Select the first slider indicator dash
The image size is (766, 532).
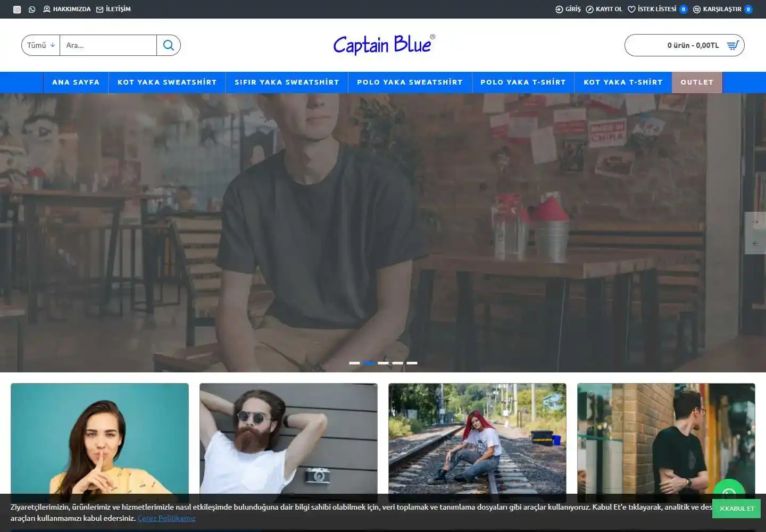click(x=354, y=363)
